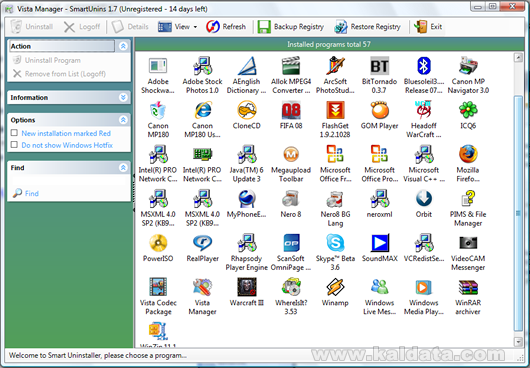Select the PIMS & File Manager icon
Image resolution: width=530 pixels, height=368 pixels.
point(468,199)
